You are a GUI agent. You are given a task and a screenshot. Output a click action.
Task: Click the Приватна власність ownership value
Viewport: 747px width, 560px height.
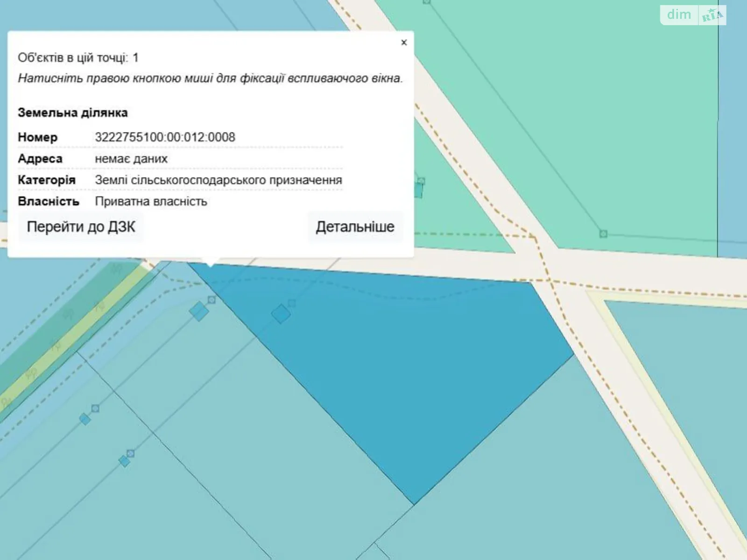pos(151,202)
